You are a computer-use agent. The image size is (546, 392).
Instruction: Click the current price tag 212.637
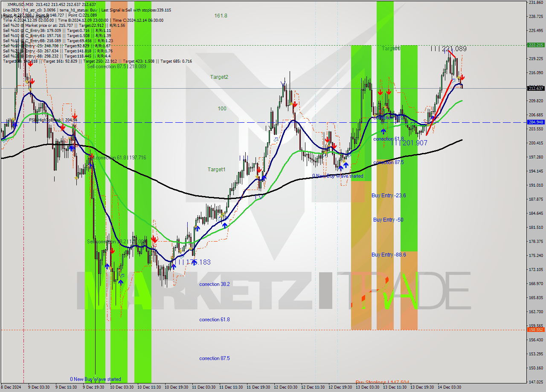click(x=536, y=89)
